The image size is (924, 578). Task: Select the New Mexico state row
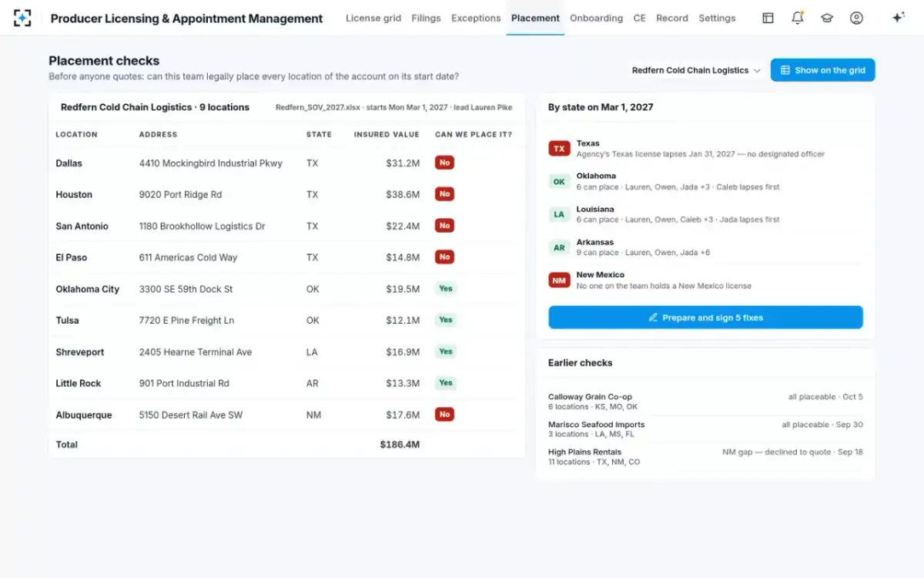(705, 281)
